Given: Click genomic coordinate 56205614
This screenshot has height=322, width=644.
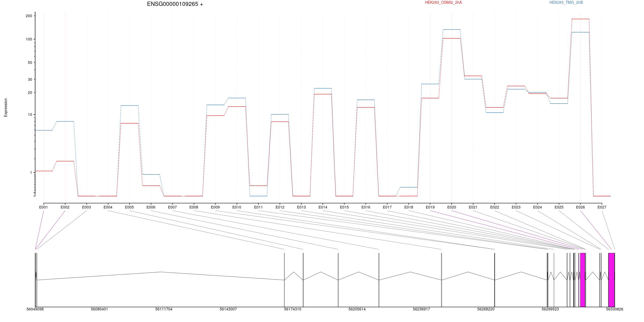Looking at the screenshot, I should pos(357,309).
